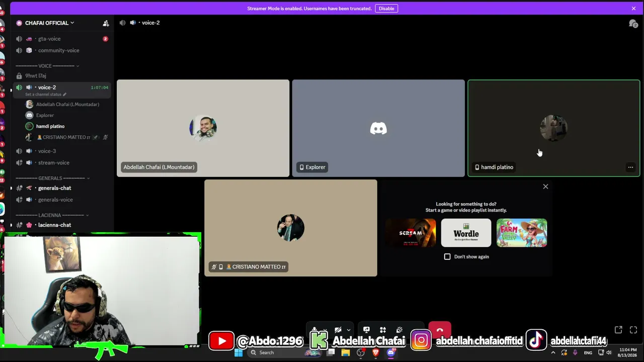This screenshot has width=644, height=362.
Task: Select hamdi platino in voice-2 member list
Action: (66, 126)
